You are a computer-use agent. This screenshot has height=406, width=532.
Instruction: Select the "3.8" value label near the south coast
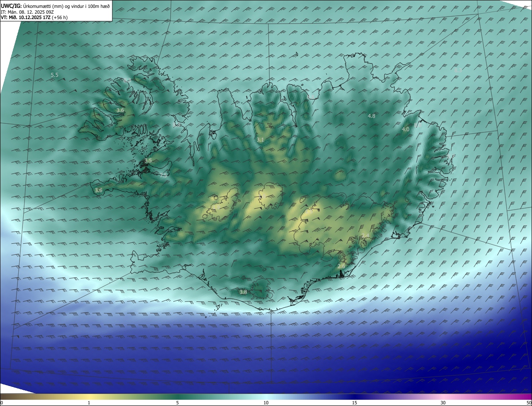click(243, 292)
